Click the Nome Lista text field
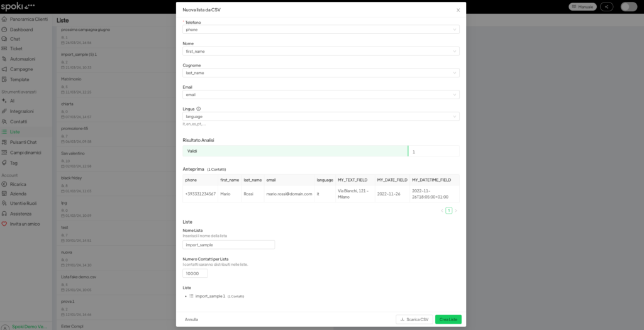This screenshot has height=330, width=644. point(228,245)
